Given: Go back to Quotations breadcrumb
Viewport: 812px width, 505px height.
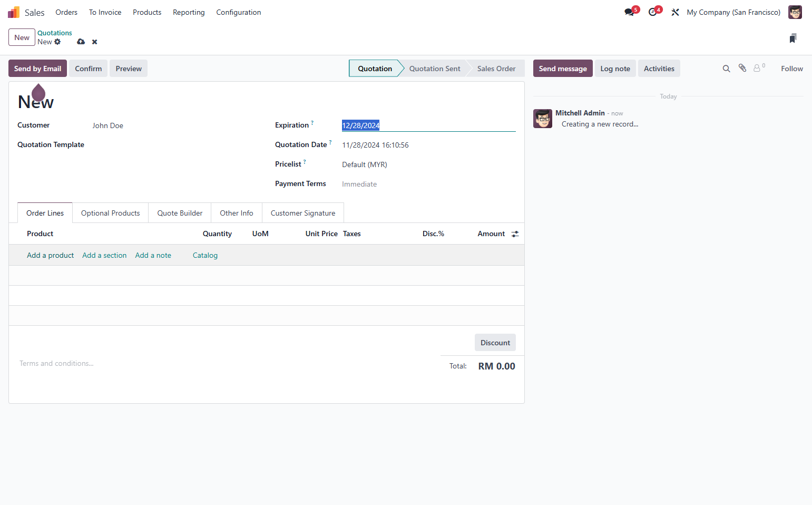Looking at the screenshot, I should tap(55, 33).
